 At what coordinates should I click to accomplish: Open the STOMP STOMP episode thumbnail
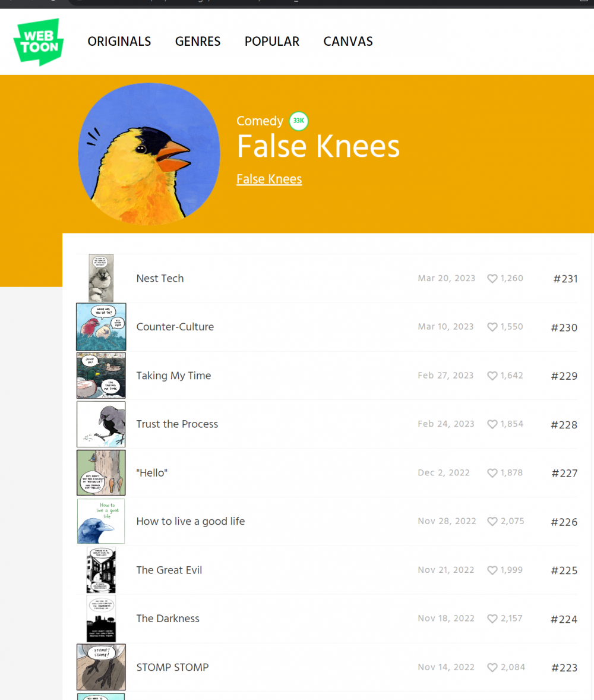pyautogui.click(x=101, y=667)
